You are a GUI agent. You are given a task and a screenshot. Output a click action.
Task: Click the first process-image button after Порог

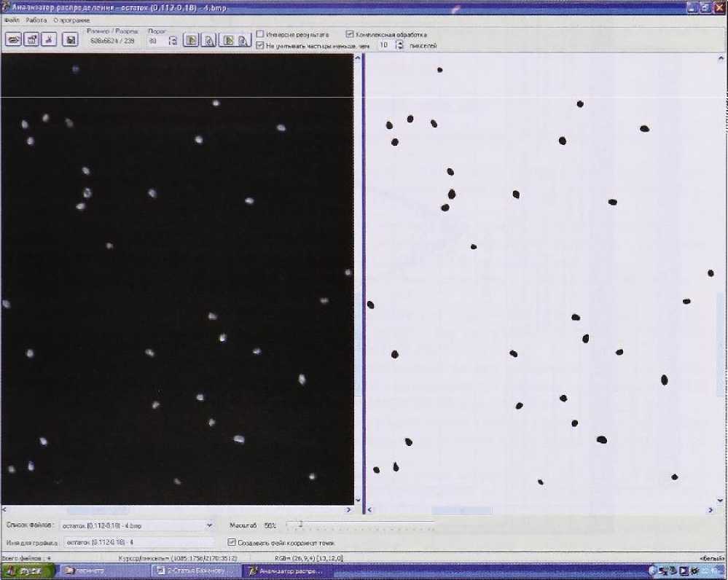click(x=191, y=40)
